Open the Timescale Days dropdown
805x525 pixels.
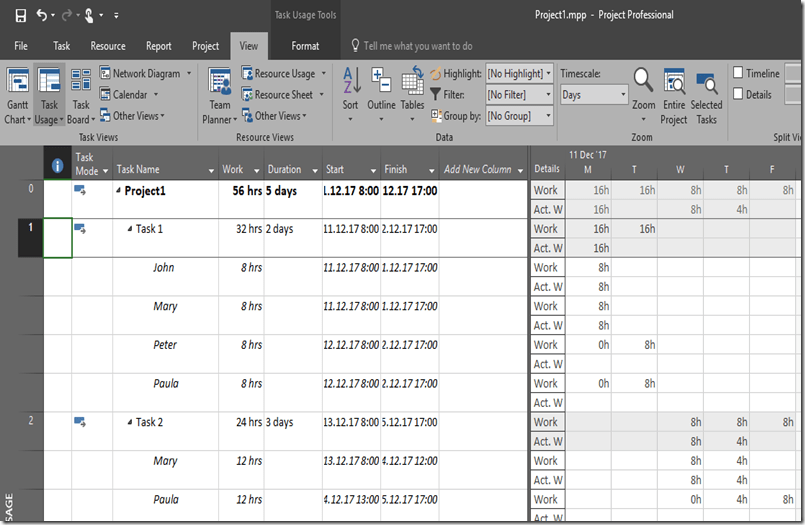tap(594, 95)
